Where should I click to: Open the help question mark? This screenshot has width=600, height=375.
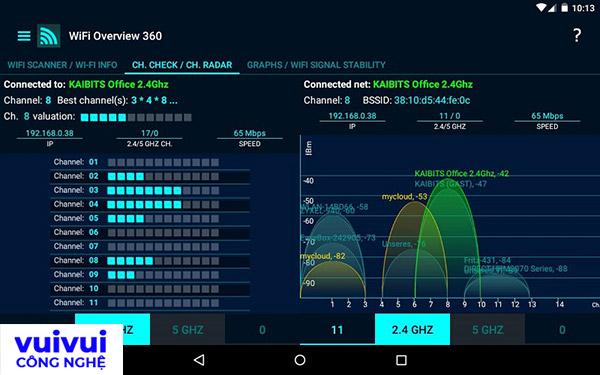click(577, 36)
